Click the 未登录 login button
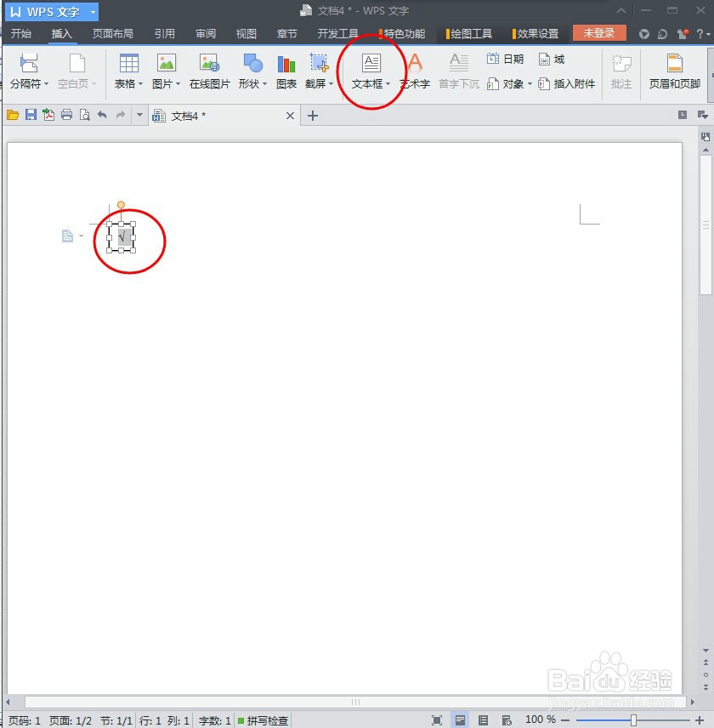Viewport: 714px width, 728px height. coord(599,33)
